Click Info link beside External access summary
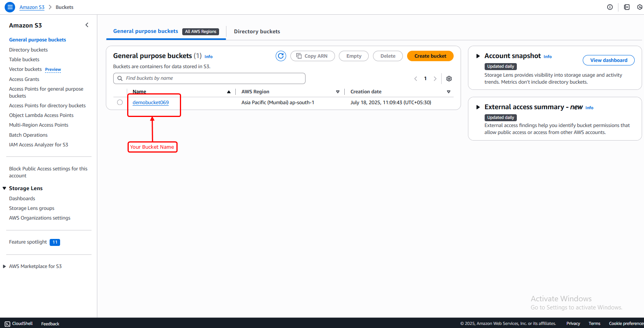Image resolution: width=644 pixels, height=328 pixels. (x=589, y=108)
